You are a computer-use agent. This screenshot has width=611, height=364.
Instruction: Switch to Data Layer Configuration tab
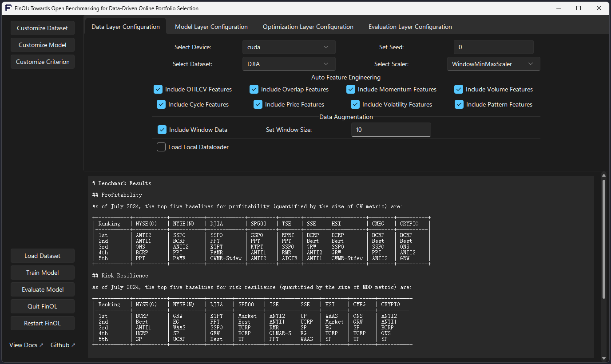coord(126,27)
